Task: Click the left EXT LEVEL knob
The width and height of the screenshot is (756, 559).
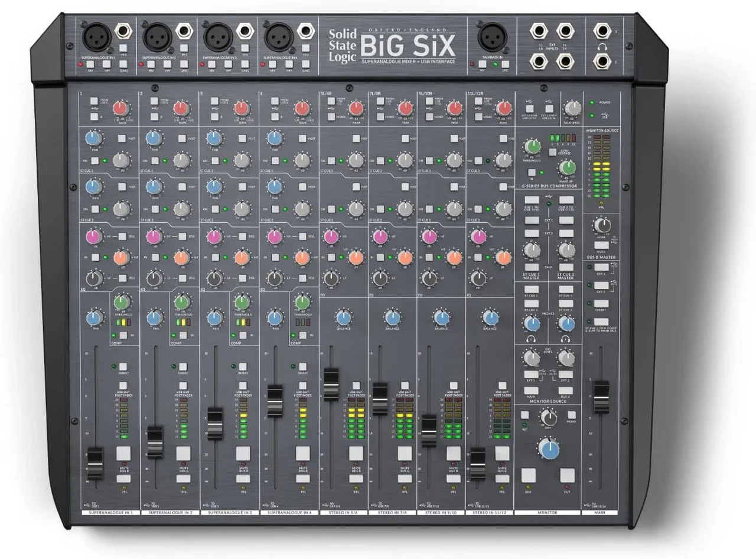Action: click(x=532, y=357)
